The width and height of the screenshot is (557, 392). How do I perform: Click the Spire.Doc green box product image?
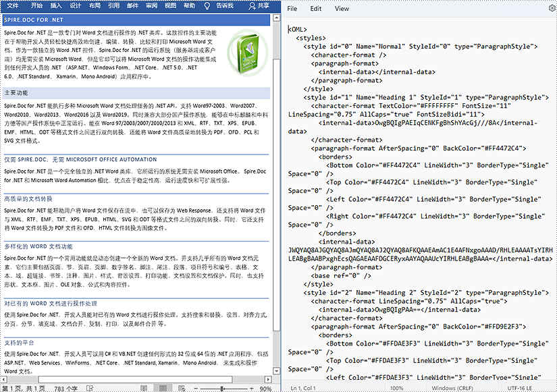tap(248, 53)
